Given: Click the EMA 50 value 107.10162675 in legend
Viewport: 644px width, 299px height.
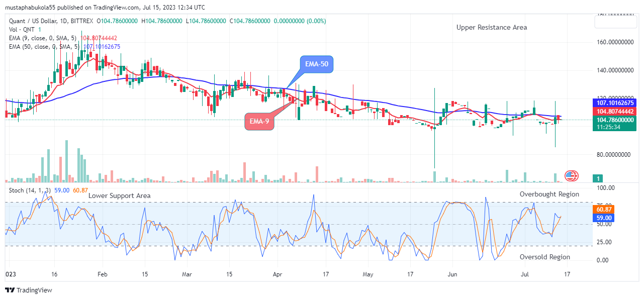Looking at the screenshot, I should coord(102,46).
